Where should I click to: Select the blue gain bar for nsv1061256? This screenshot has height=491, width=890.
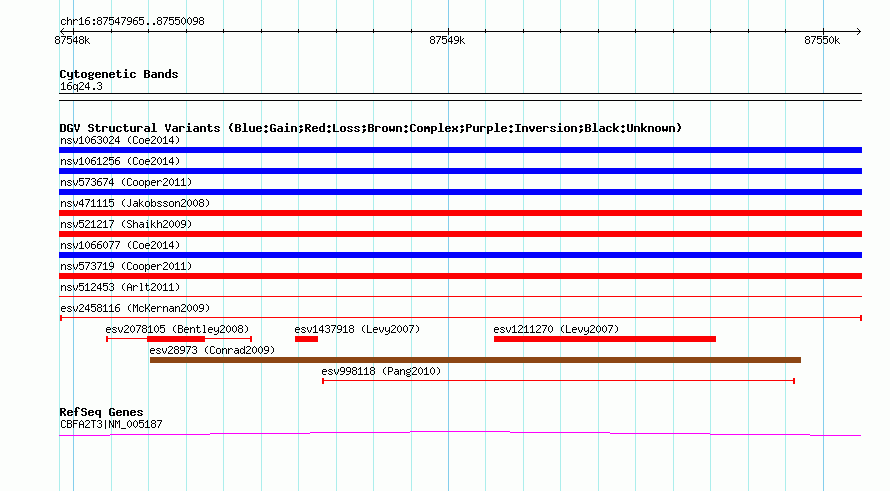tap(460, 171)
